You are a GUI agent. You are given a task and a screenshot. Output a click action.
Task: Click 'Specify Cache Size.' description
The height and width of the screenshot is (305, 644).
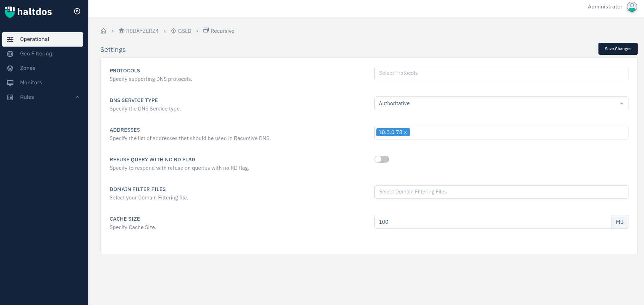[x=133, y=227]
